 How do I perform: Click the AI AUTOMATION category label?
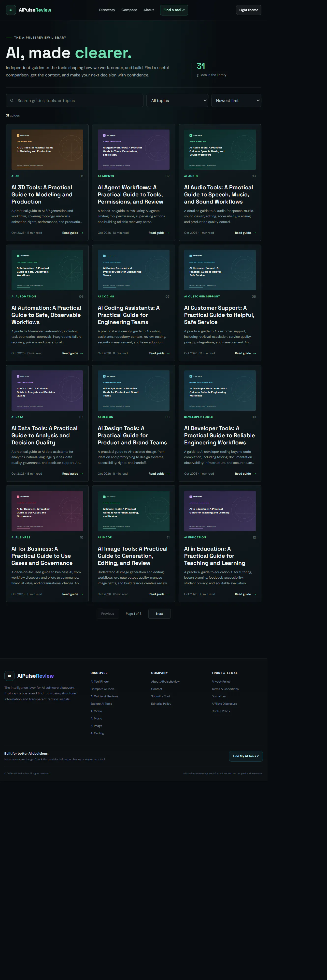click(x=24, y=296)
